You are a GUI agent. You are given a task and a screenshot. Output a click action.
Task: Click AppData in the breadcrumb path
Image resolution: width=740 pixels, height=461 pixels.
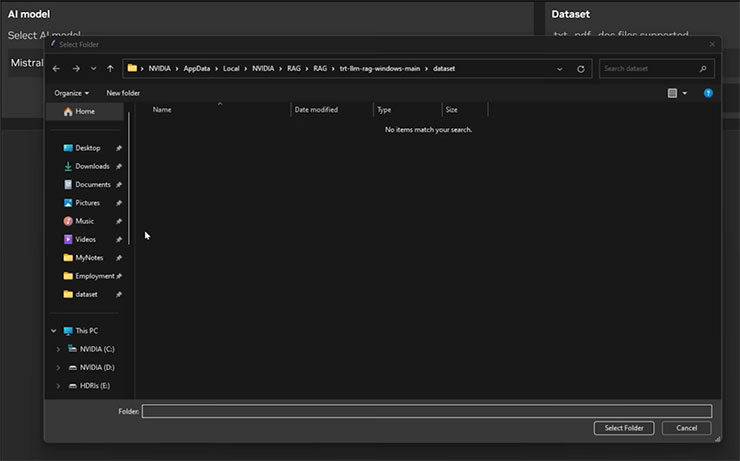[x=197, y=69]
